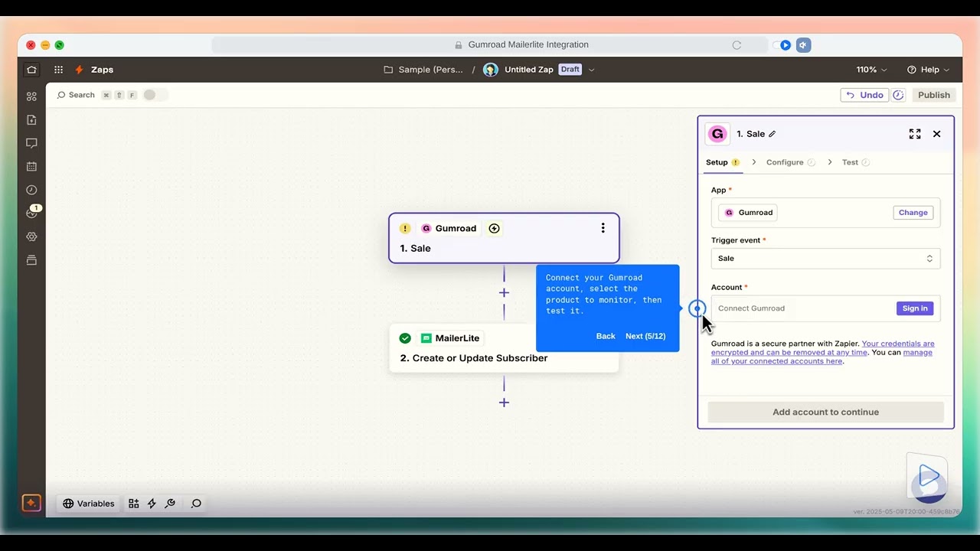Open the Trigger event Sale dropdown

coord(825,259)
